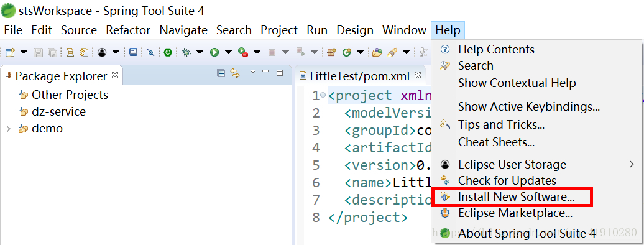This screenshot has width=644, height=245.
Task: Maximize the Package Explorer panel
Action: click(280, 73)
